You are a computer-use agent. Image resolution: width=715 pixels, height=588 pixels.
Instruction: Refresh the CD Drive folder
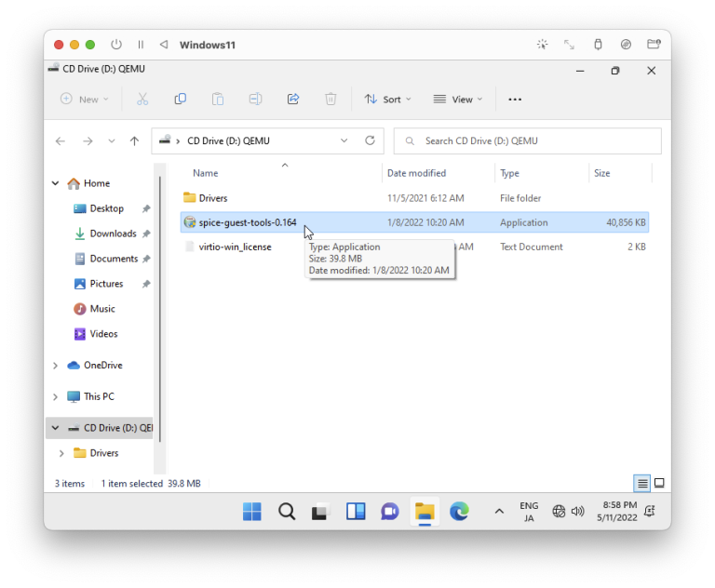point(370,140)
